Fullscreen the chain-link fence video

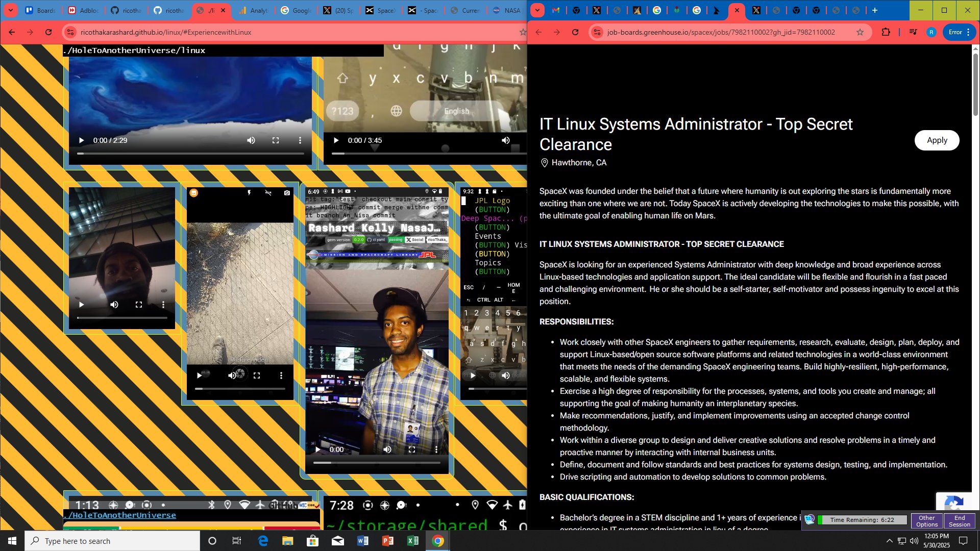(x=257, y=375)
